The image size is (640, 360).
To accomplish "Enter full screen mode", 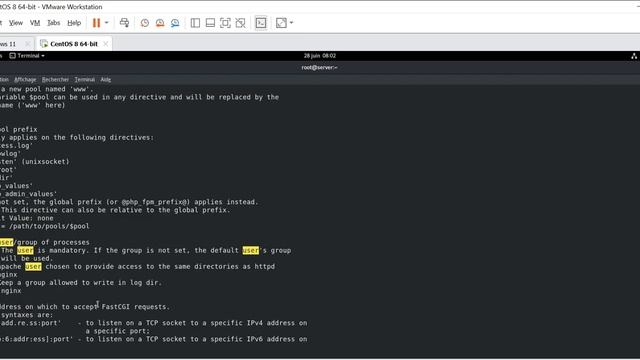I will 225,23.
